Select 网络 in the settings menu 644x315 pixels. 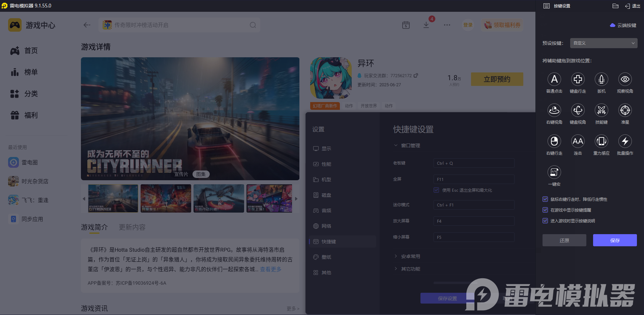[326, 226]
